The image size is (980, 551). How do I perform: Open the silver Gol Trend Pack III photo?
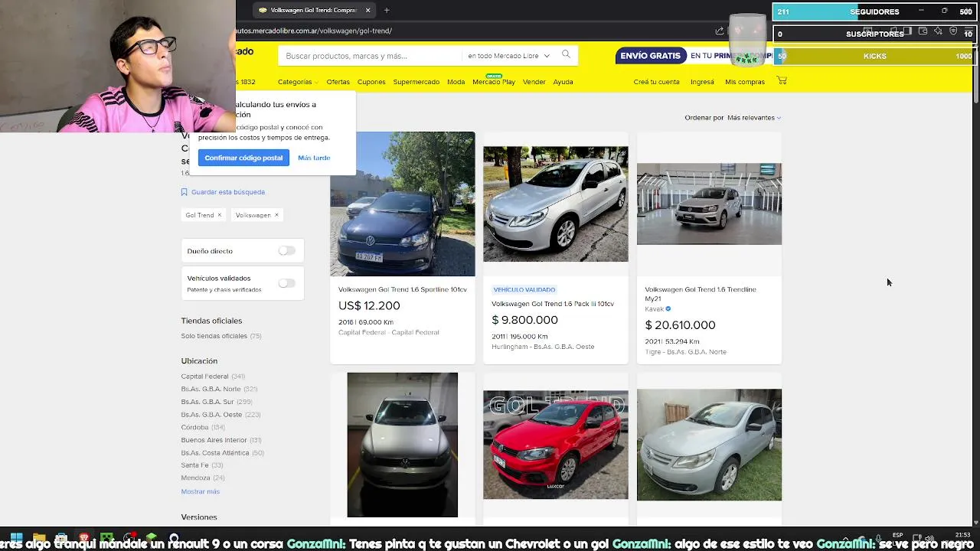pos(555,204)
